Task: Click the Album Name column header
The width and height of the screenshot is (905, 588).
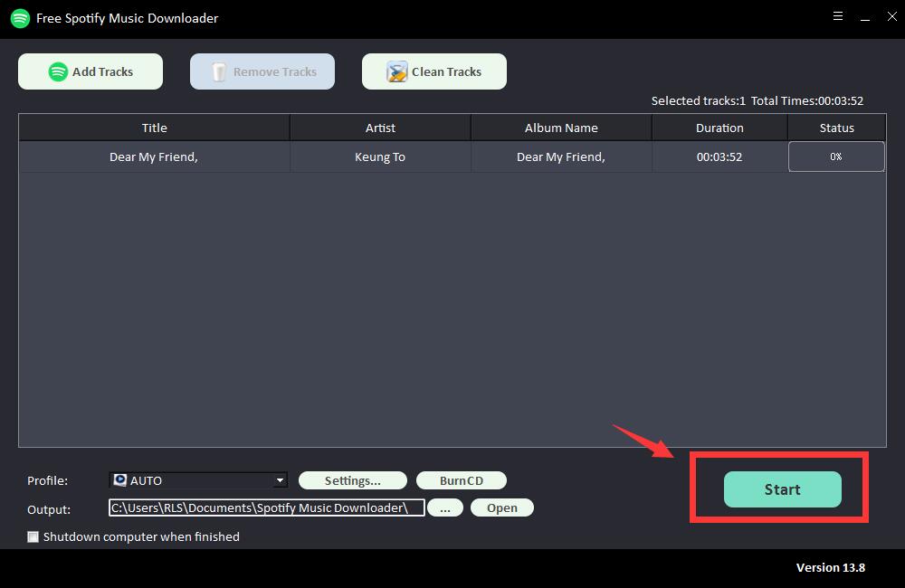Action: [x=561, y=128]
